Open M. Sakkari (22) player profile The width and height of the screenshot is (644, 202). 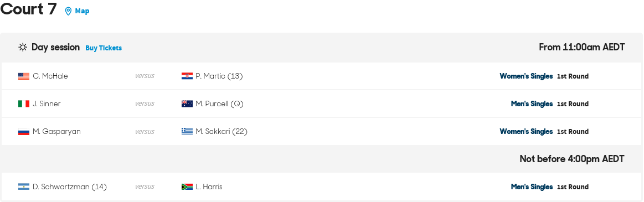(221, 131)
